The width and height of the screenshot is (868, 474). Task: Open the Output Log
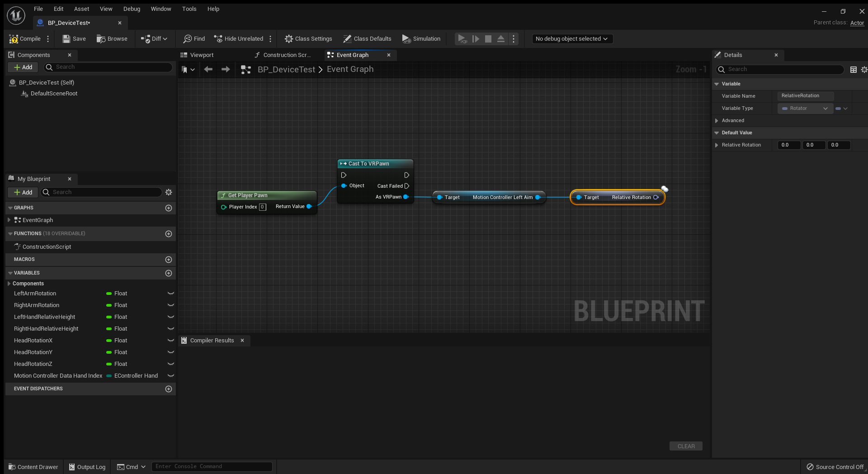87,467
